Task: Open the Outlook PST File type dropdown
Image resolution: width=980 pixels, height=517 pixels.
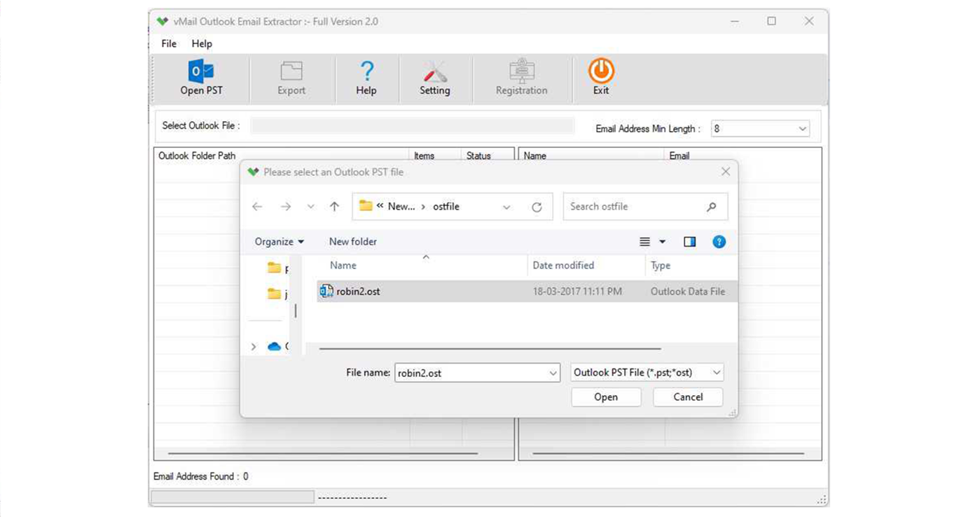Action: [717, 373]
